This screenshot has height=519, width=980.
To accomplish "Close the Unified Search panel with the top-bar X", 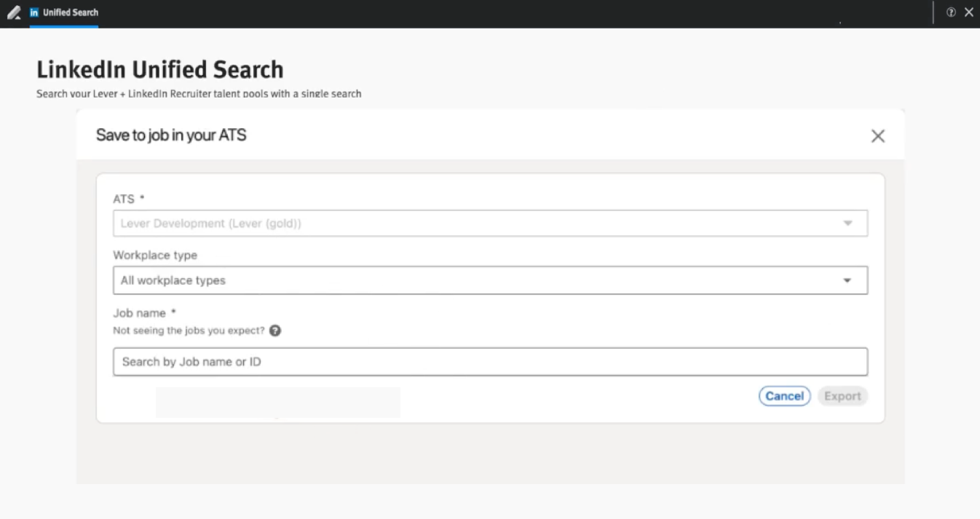I will coord(969,12).
